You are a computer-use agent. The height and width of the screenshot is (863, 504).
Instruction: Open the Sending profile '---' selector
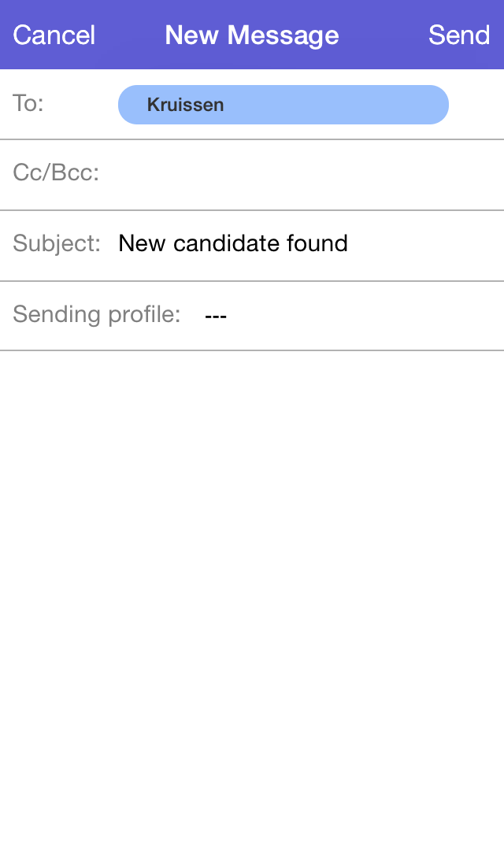(x=215, y=315)
